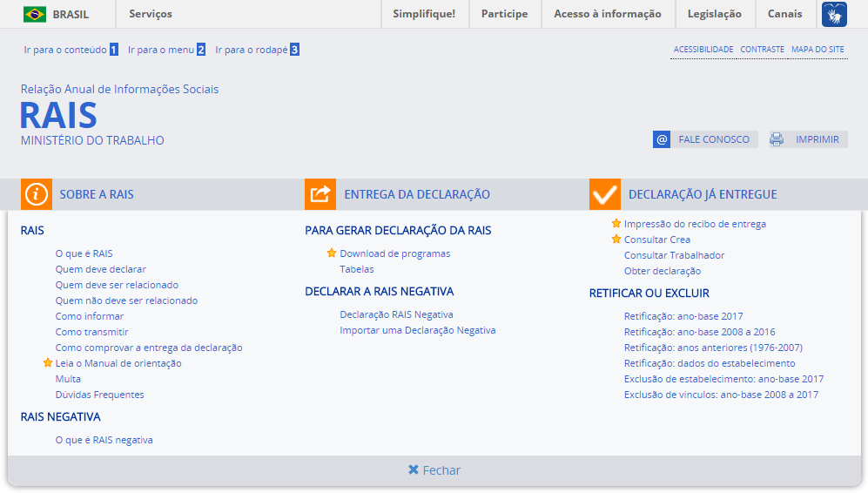Open Retificação: ano-base 2017
Viewport: 868px width, 493px height.
click(683, 316)
